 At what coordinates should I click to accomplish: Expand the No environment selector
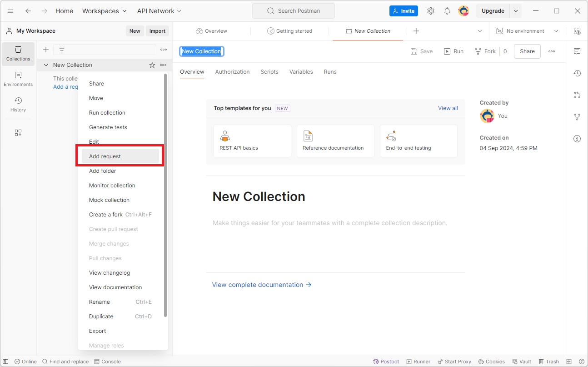[527, 31]
